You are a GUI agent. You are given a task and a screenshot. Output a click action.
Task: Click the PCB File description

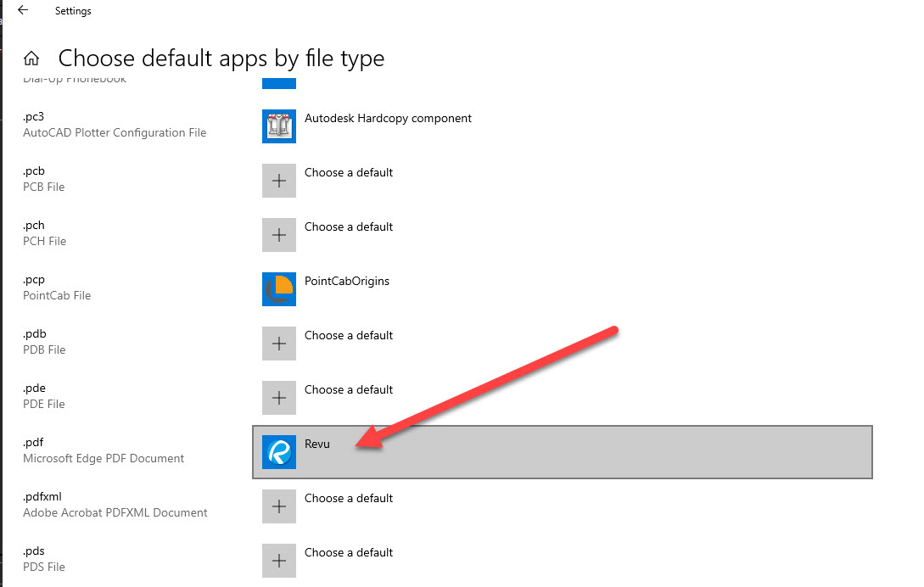coord(43,187)
